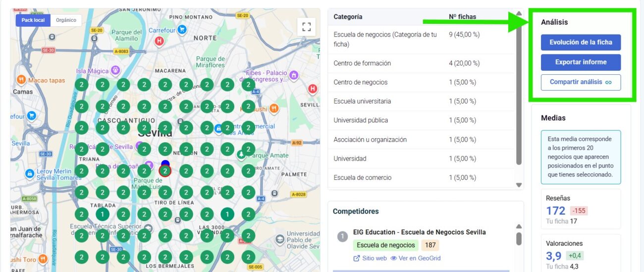Viewport: 644px width, 272px height.
Task: Click the Parque Amate tree pin
Action: (241, 154)
